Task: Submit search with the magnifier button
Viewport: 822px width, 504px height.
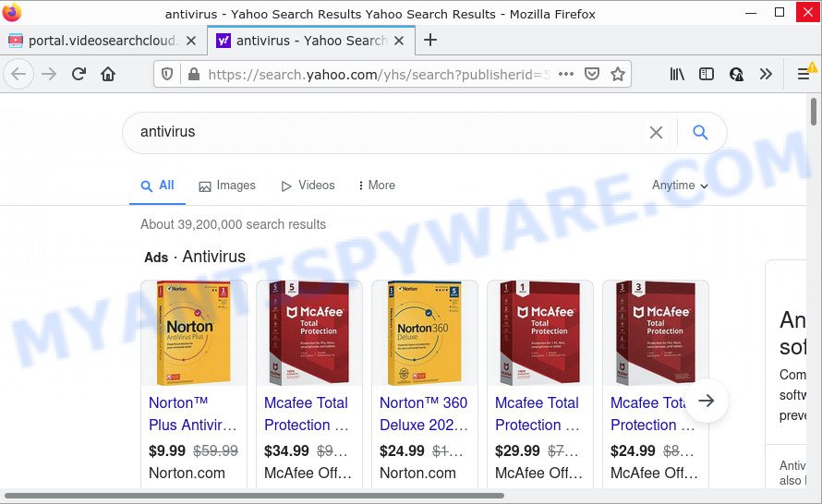Action: pos(700,132)
